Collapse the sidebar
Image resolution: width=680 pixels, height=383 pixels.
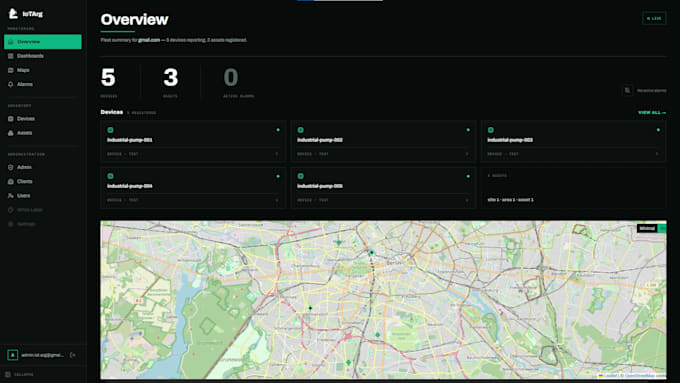pos(20,374)
